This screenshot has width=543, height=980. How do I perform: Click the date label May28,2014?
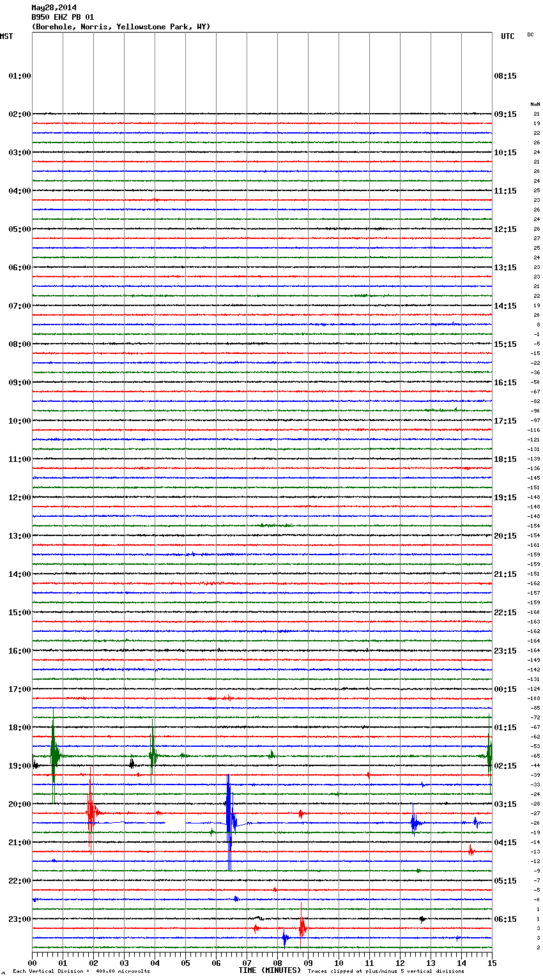[x=54, y=8]
